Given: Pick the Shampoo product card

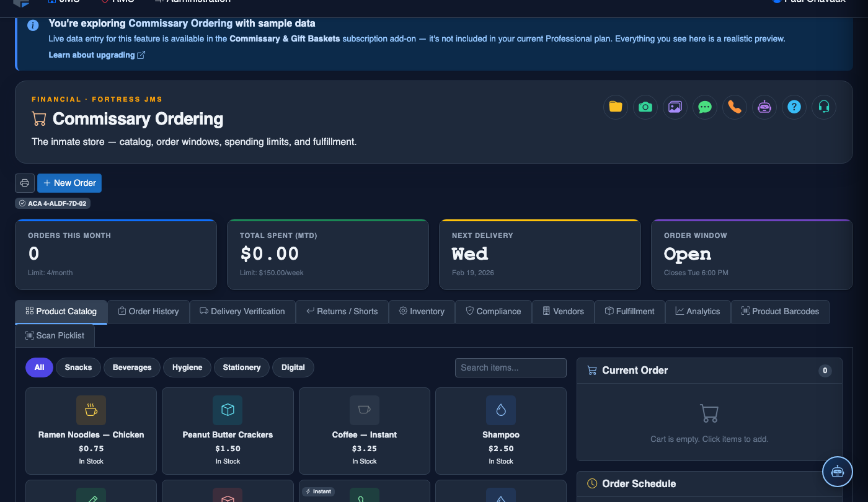Looking at the screenshot, I should pyautogui.click(x=501, y=431).
